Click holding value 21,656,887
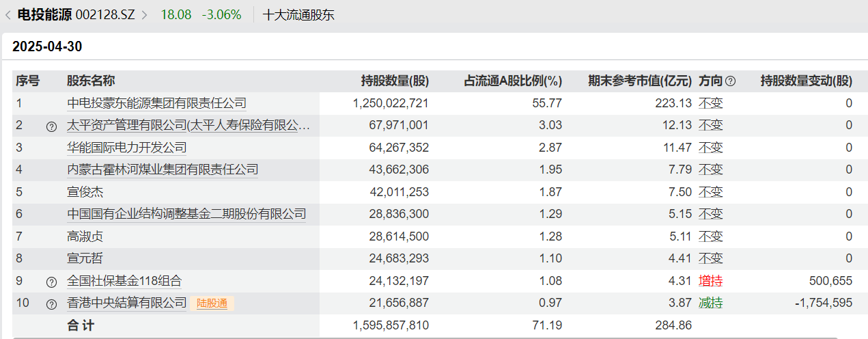Viewport: 868px width, 339px height. click(399, 303)
